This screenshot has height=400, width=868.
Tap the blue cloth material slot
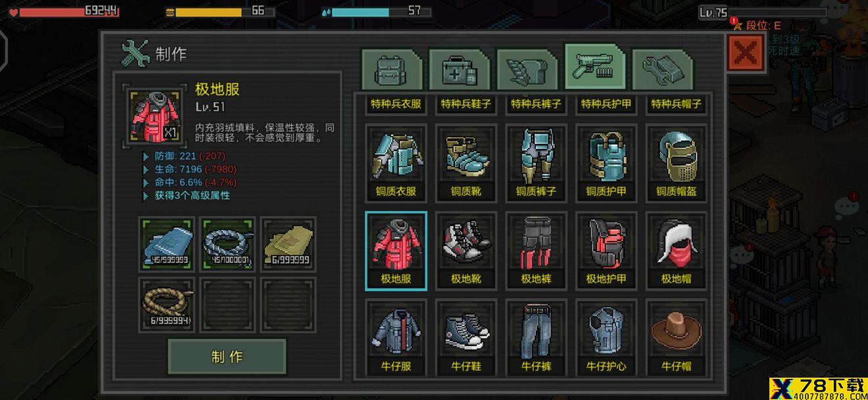click(166, 244)
